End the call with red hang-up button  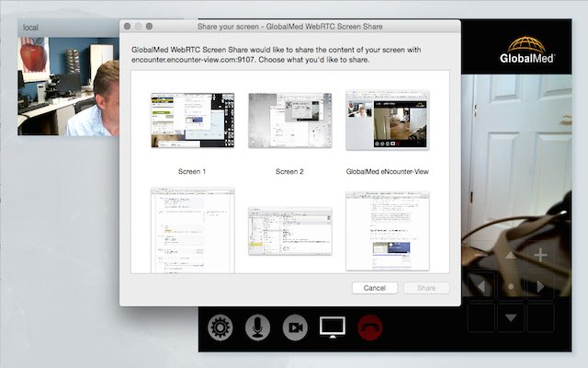pos(370,328)
